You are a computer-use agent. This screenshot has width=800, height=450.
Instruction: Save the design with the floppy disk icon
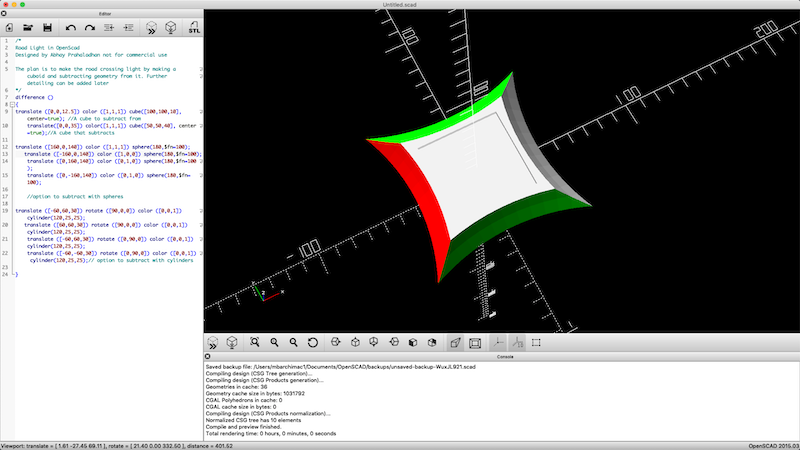(47, 28)
